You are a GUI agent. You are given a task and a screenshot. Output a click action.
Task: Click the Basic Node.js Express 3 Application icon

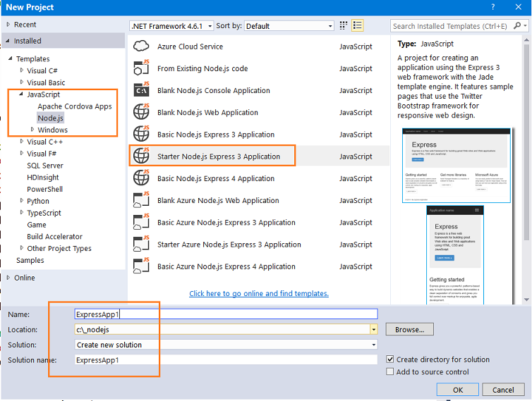coord(141,134)
